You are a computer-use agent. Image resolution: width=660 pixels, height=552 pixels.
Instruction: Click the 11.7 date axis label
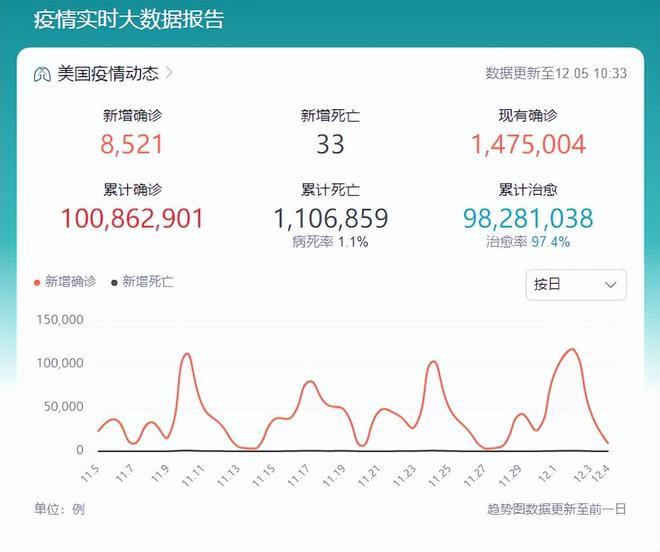pos(125,473)
